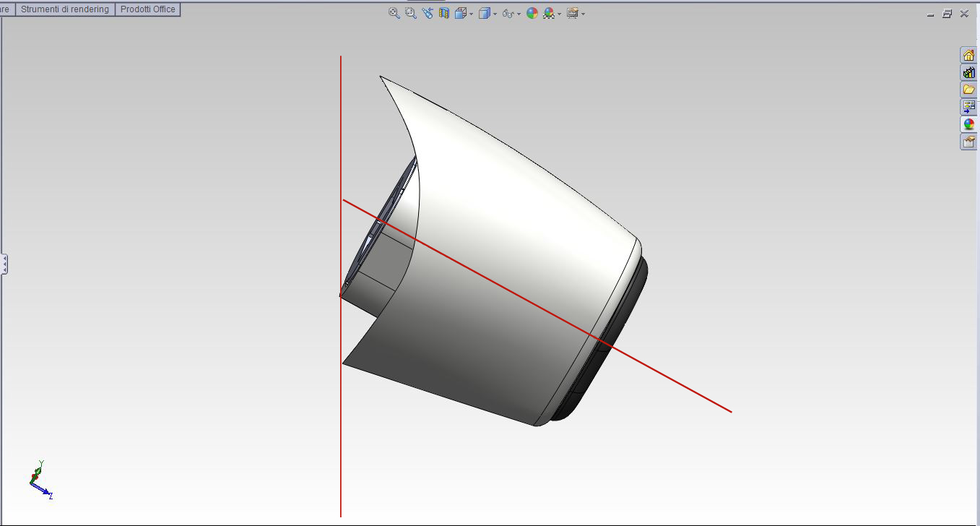Open the File Explorer folder tab
The width and height of the screenshot is (980, 526).
click(969, 90)
